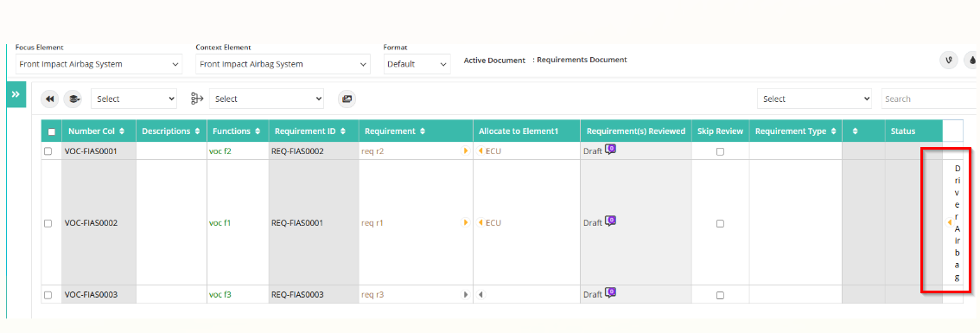Tick Skip Review for VOC-FIAS0002 row
Viewport: 980px width, 333px height.
pos(720,223)
